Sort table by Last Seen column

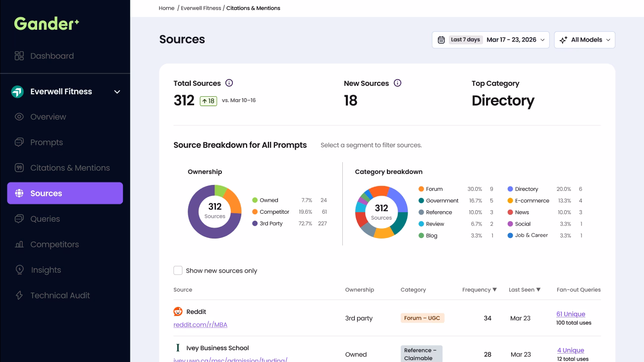tap(525, 290)
